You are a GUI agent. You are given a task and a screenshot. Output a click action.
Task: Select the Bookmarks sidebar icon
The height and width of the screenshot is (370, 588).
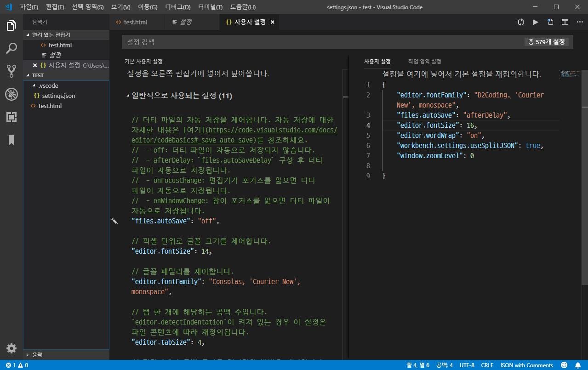click(11, 140)
